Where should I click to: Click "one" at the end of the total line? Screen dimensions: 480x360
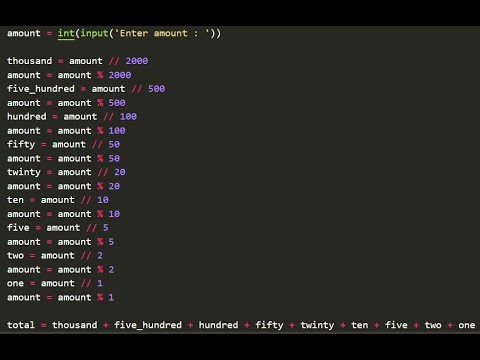[x=467, y=325]
